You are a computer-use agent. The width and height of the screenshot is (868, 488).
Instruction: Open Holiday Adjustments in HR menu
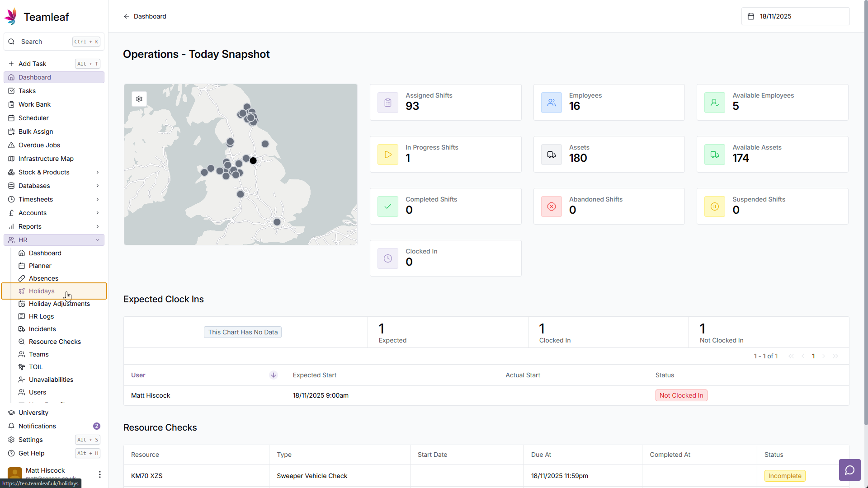click(59, 304)
